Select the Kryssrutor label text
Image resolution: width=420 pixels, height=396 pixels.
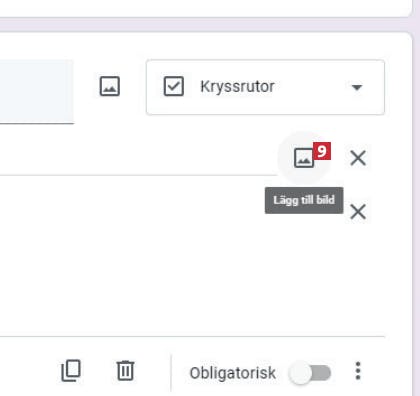click(x=237, y=87)
